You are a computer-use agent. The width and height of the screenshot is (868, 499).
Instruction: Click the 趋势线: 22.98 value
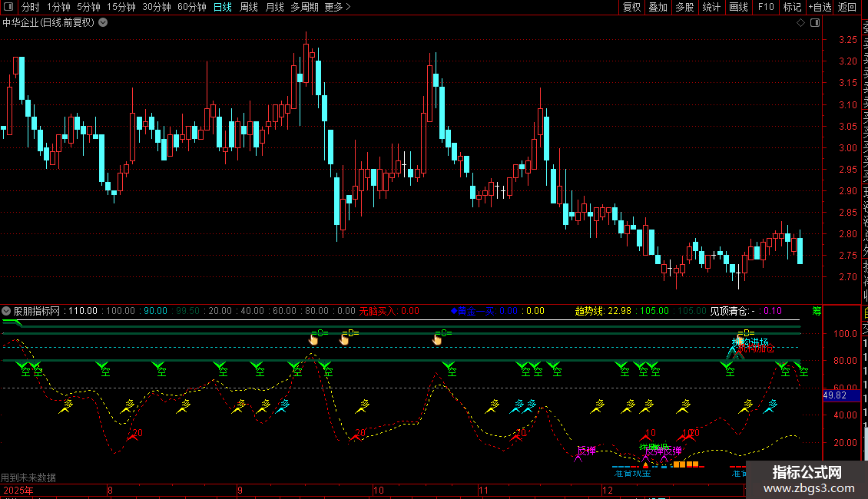(603, 311)
